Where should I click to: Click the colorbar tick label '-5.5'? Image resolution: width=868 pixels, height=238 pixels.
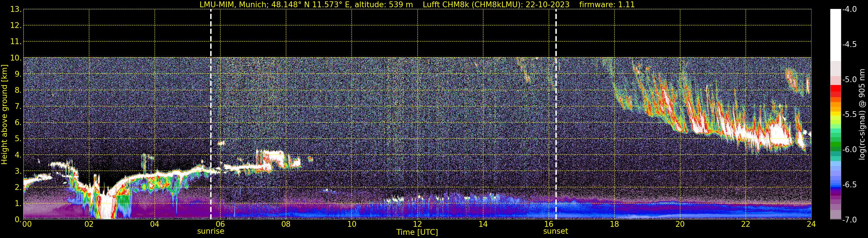click(x=849, y=115)
